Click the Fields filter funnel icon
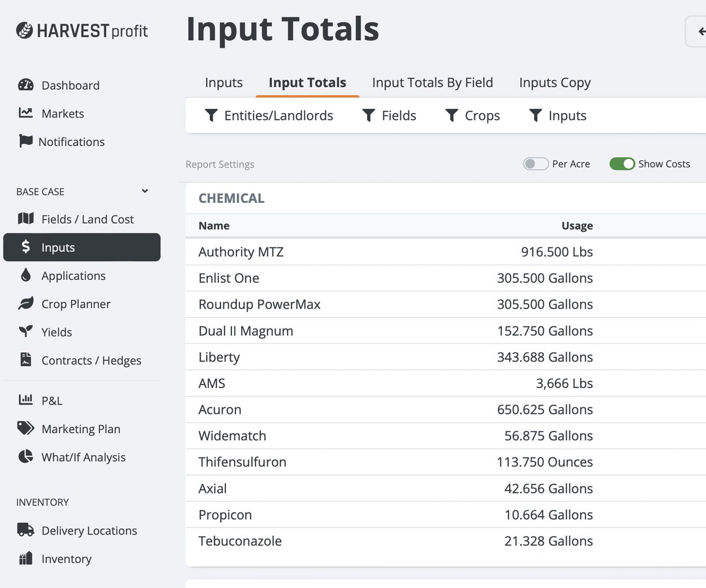This screenshot has height=588, width=706. click(369, 115)
